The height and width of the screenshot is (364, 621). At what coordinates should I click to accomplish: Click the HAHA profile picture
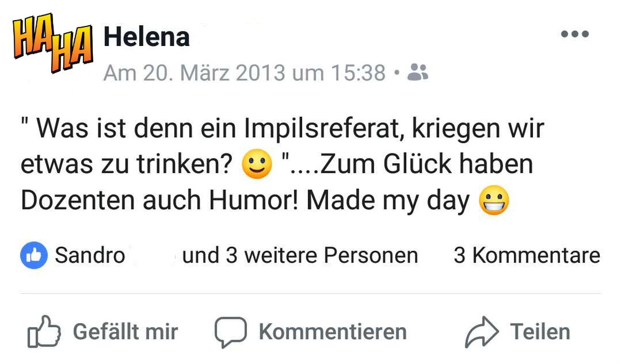tap(53, 42)
